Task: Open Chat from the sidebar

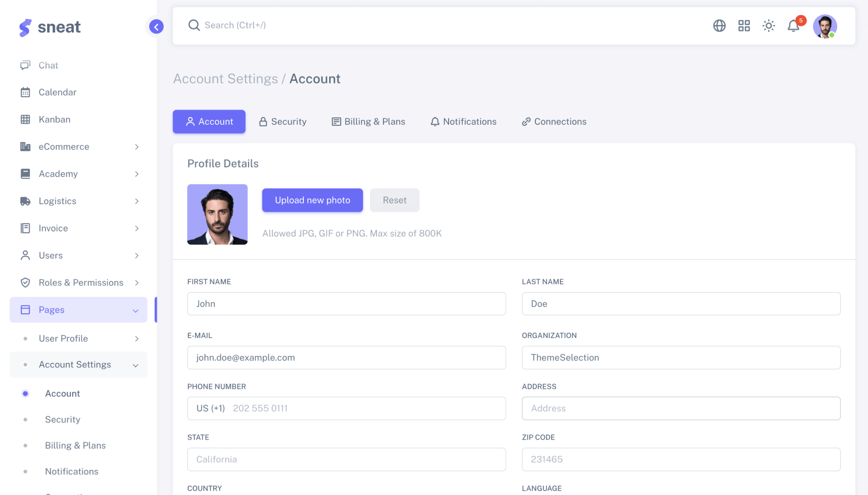Action: pyautogui.click(x=48, y=65)
